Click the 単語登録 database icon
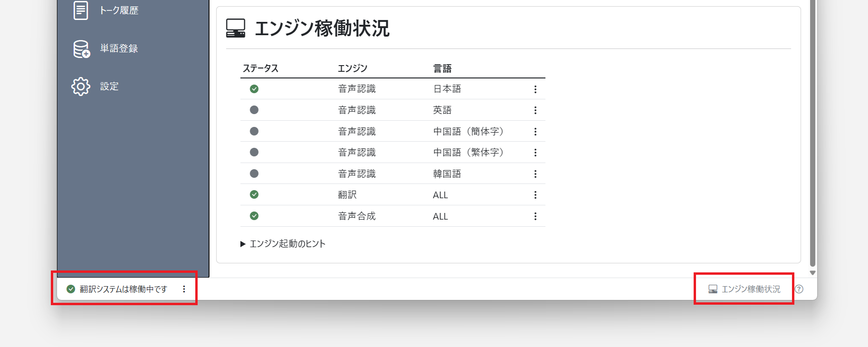Screen dimensions: 868x347 pos(81,48)
